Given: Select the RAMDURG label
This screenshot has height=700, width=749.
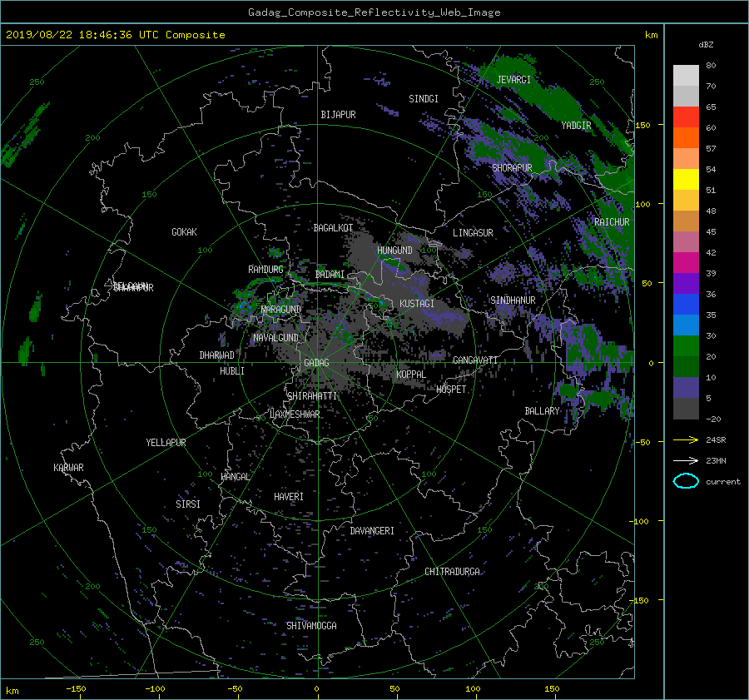Looking at the screenshot, I should coord(265,270).
